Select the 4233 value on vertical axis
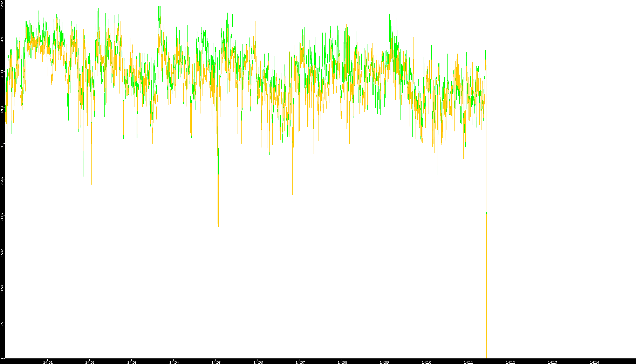Image resolution: width=636 pixels, height=364 pixels. point(2,73)
